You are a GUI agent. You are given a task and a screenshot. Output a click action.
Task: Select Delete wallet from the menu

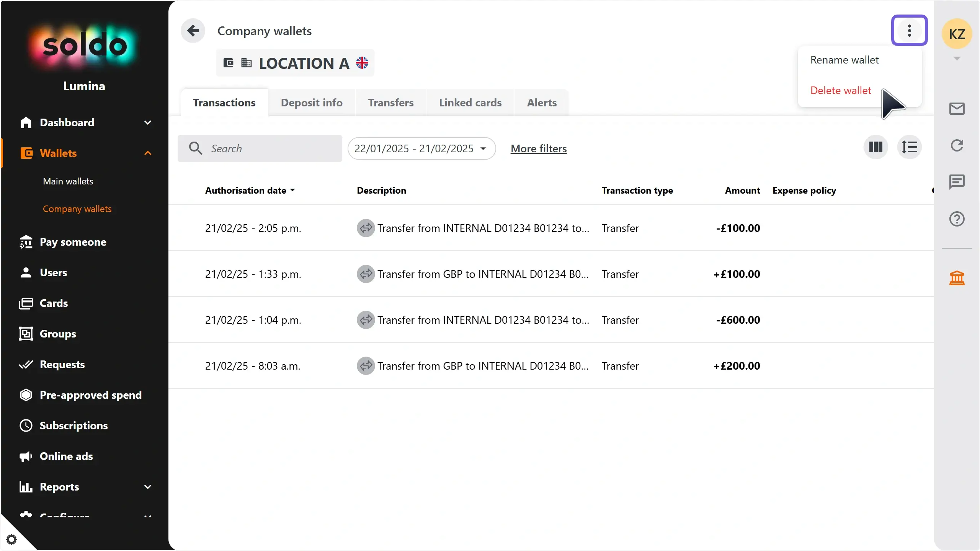pyautogui.click(x=841, y=91)
